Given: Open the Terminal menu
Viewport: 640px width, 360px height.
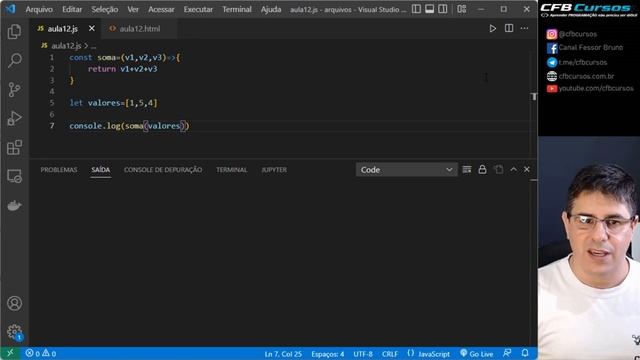Looking at the screenshot, I should (237, 9).
